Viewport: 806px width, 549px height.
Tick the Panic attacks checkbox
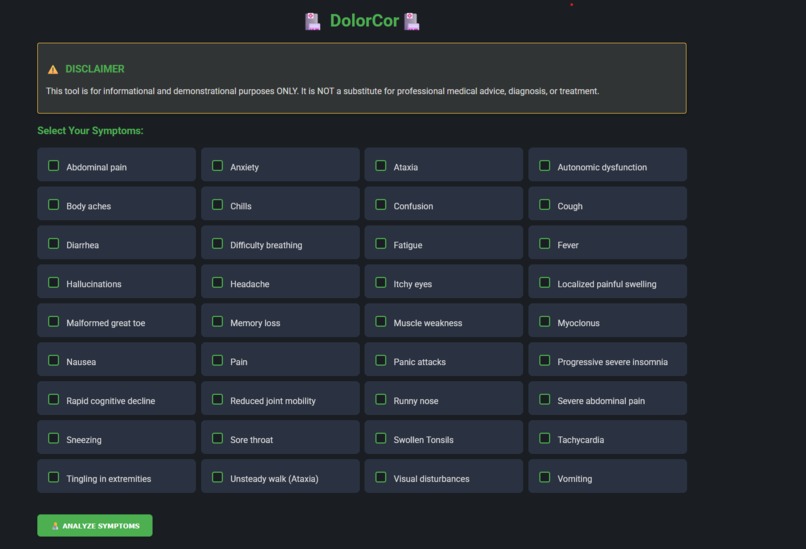click(381, 360)
